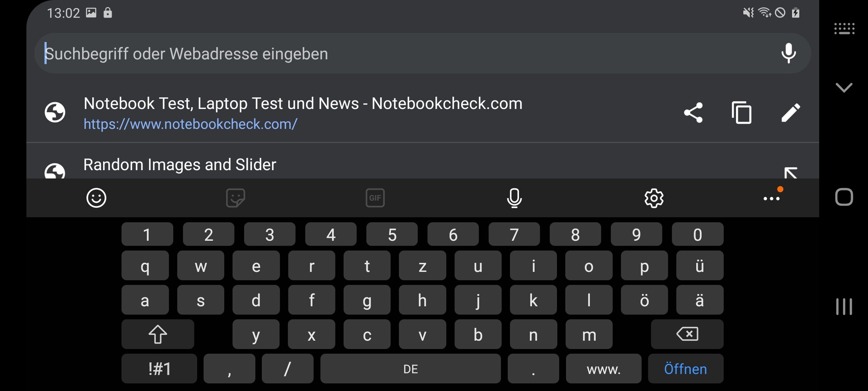Open keyboard settings gear
This screenshot has width=868, height=391.
click(654, 198)
